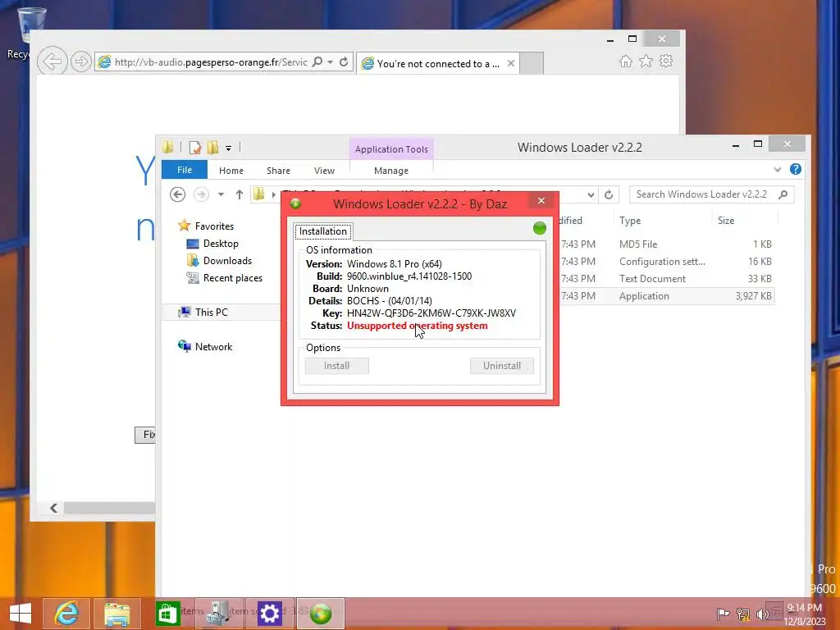Image resolution: width=840 pixels, height=630 pixels.
Task: Click the product key text HN42W-QF3D6
Action: [431, 313]
